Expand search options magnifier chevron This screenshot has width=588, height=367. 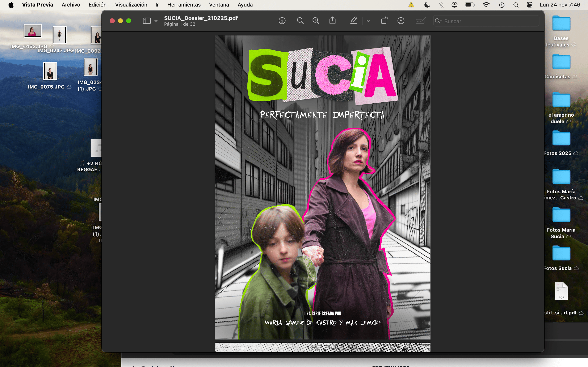438,21
